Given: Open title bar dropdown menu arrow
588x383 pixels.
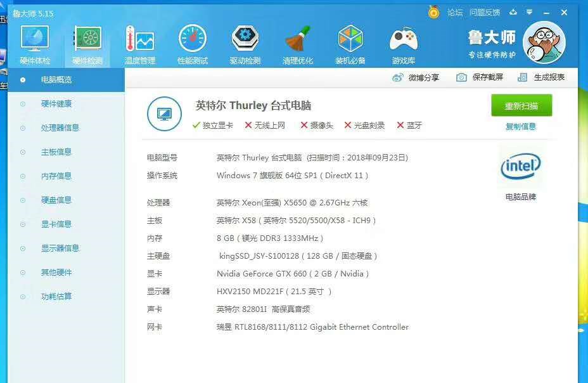Looking at the screenshot, I should point(529,13).
